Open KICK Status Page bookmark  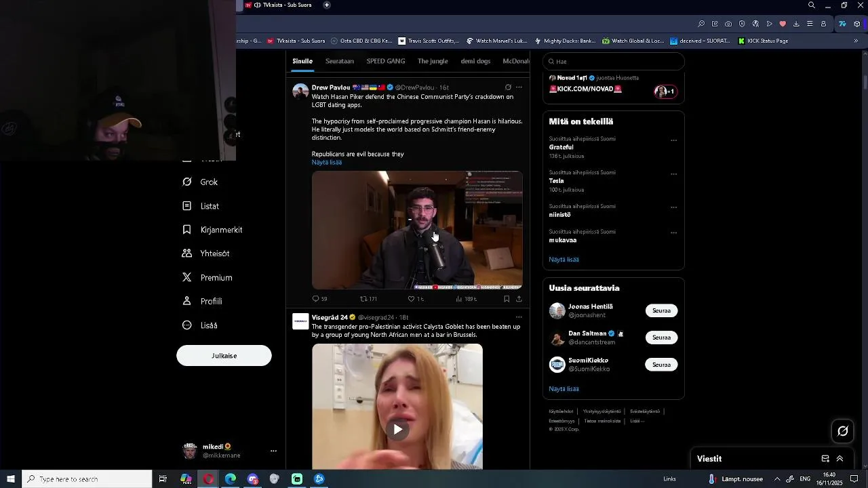(762, 41)
